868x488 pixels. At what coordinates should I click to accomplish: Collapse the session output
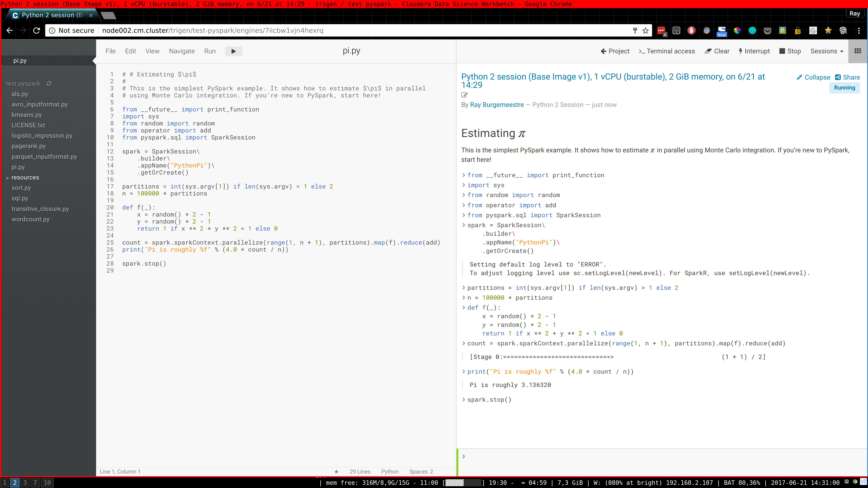point(814,78)
